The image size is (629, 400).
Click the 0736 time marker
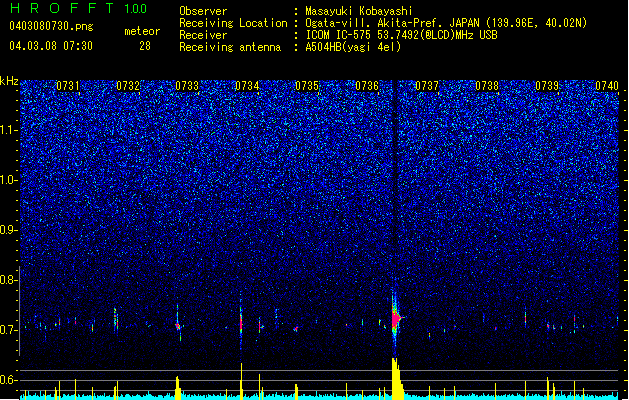[367, 86]
